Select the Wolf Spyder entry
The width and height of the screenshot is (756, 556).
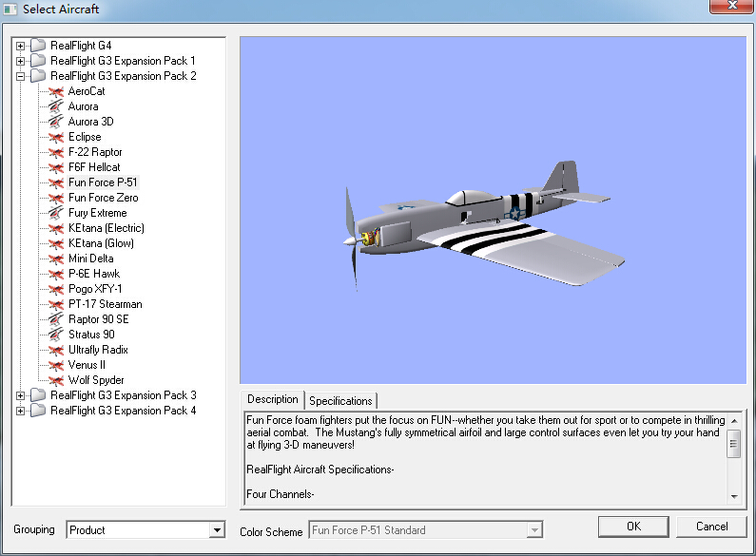96,380
